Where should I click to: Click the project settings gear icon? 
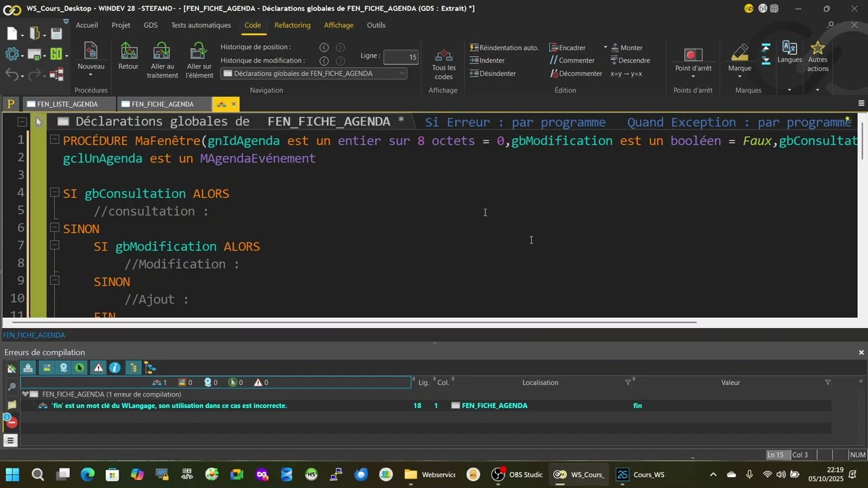point(12,54)
